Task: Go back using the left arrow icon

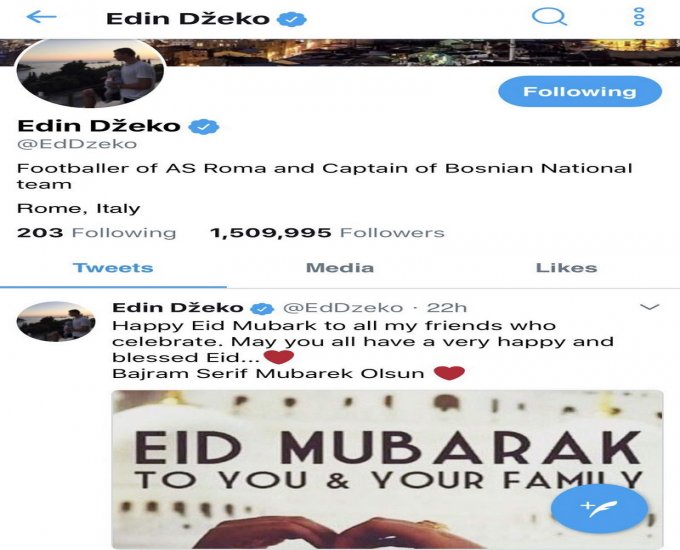Action: (41, 17)
